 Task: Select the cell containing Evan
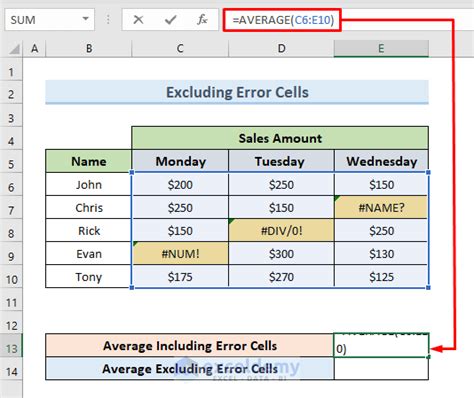click(89, 254)
